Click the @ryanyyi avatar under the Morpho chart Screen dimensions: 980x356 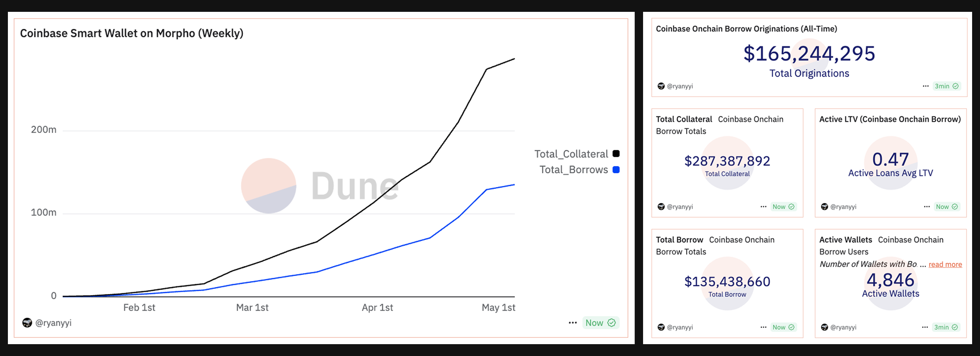tap(27, 323)
